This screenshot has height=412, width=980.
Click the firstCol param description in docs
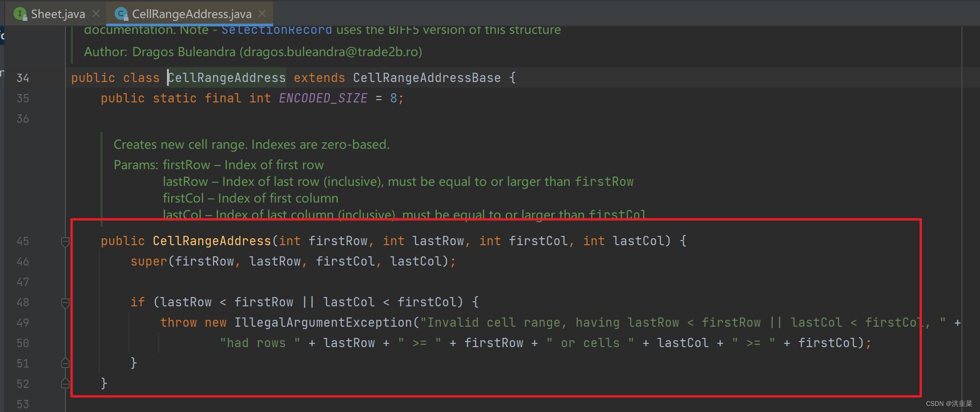pos(250,198)
